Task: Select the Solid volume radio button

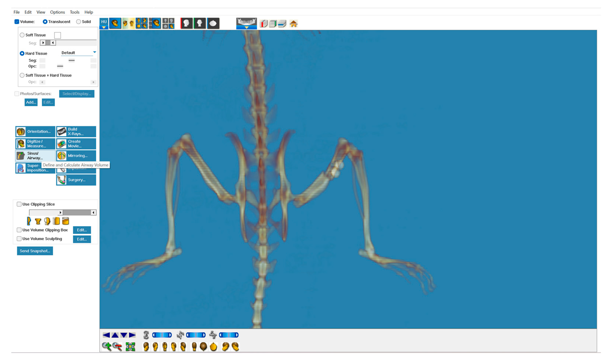Action: (78, 22)
